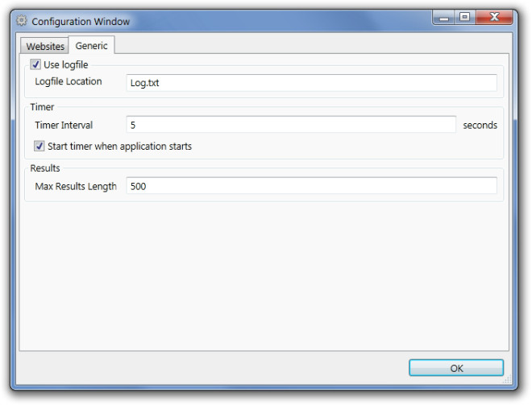
Task: Maximize the Configuration Window
Action: tap(465, 17)
